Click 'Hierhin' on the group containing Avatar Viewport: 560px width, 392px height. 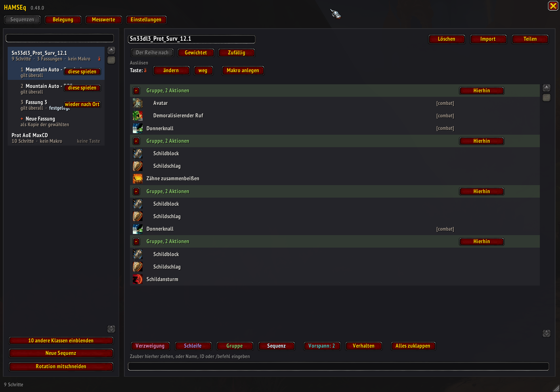482,91
